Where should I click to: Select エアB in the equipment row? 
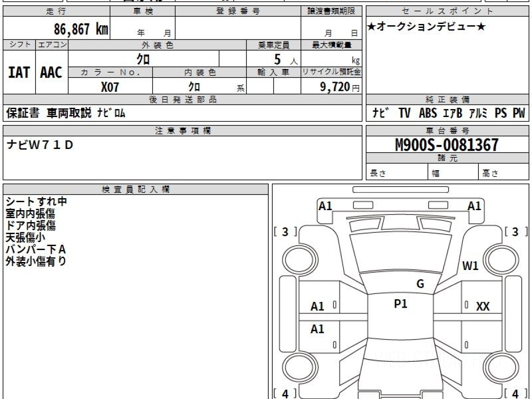pyautogui.click(x=452, y=113)
